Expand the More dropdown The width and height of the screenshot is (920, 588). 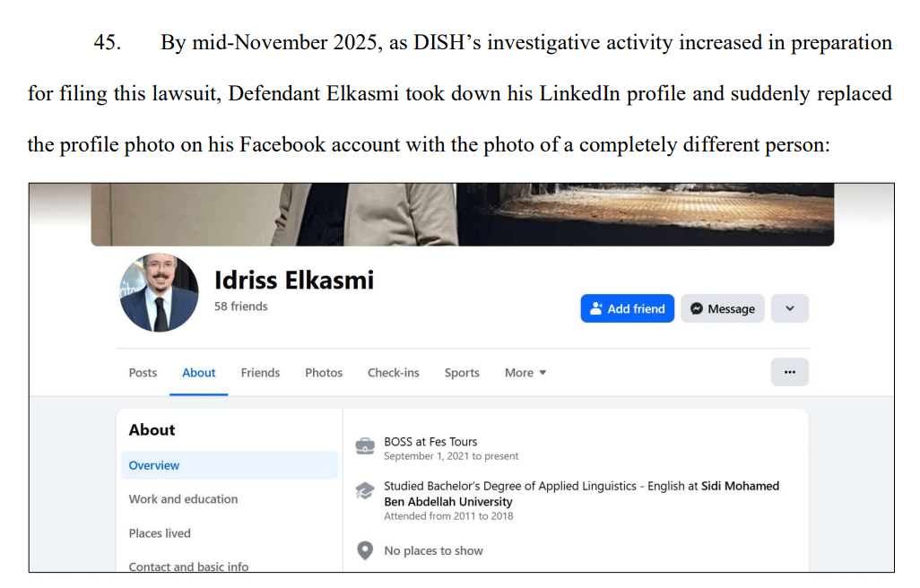525,373
